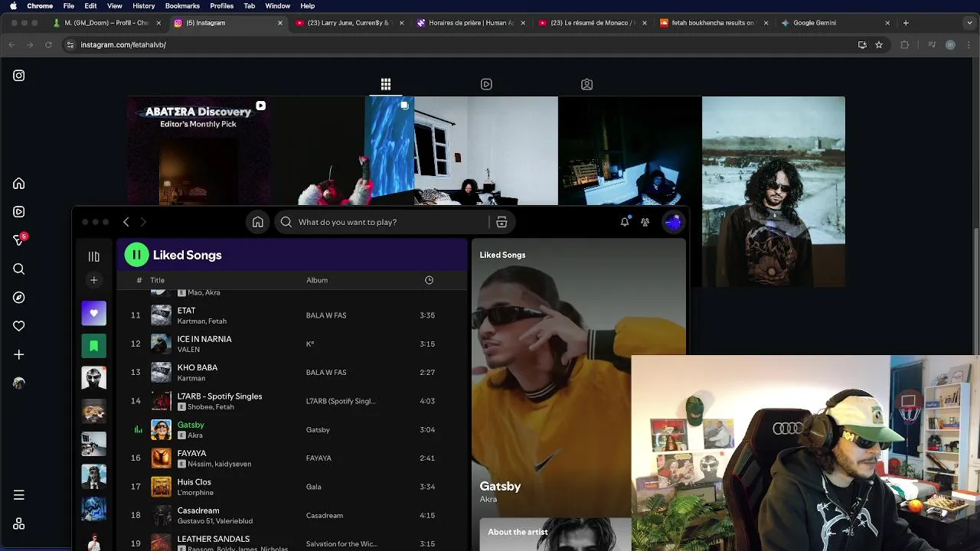Viewport: 980px width, 551px height.
Task: Open the Profiles menu in menu bar
Action: [221, 6]
